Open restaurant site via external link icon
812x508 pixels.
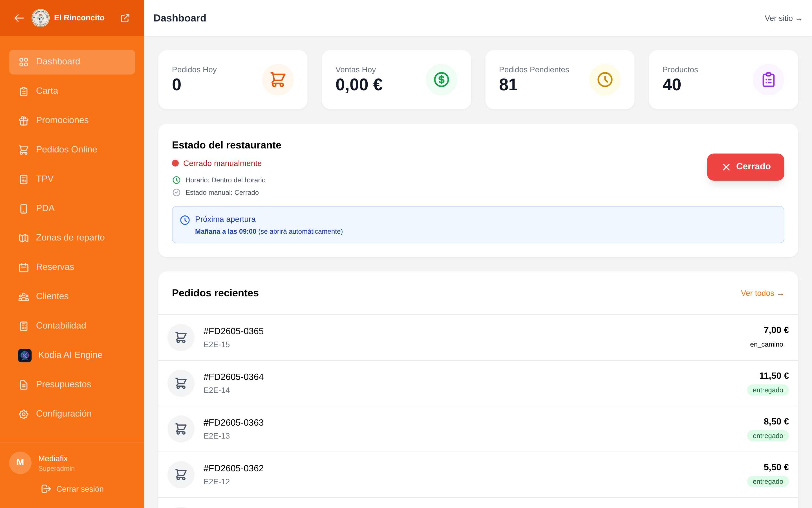125,18
